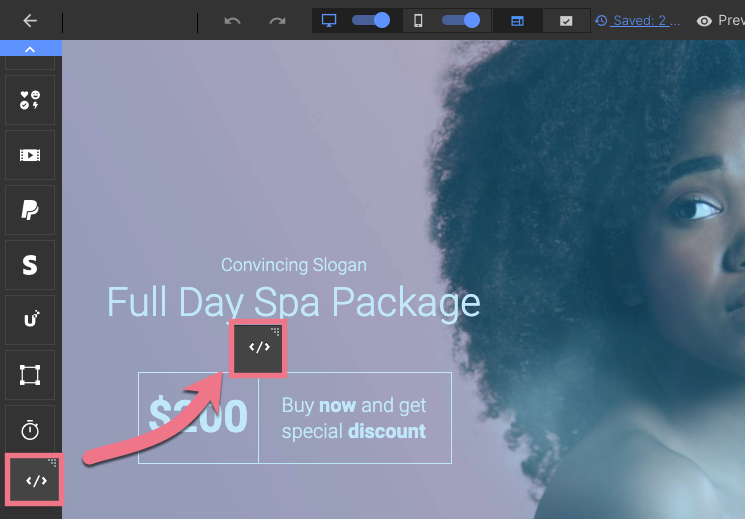Click the Preview button
745x519 pixels.
[721, 20]
